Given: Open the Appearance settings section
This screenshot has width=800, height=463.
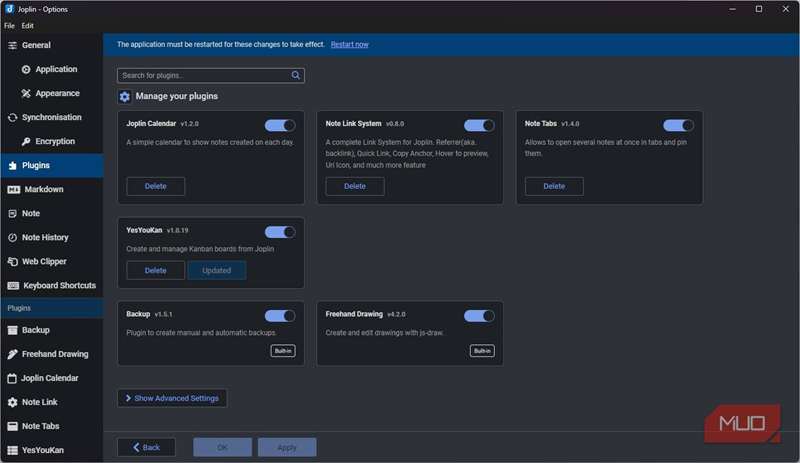Looking at the screenshot, I should pos(57,93).
